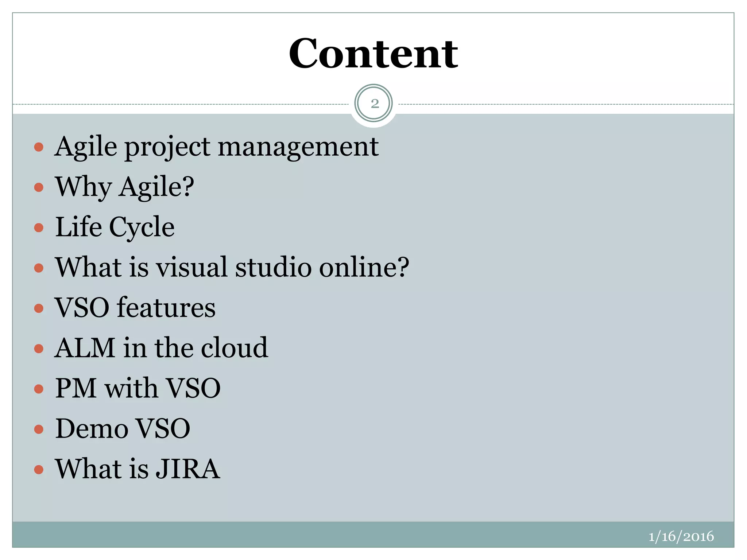Click the Why Agile? list item
The width and height of the screenshot is (747, 560).
124,187
